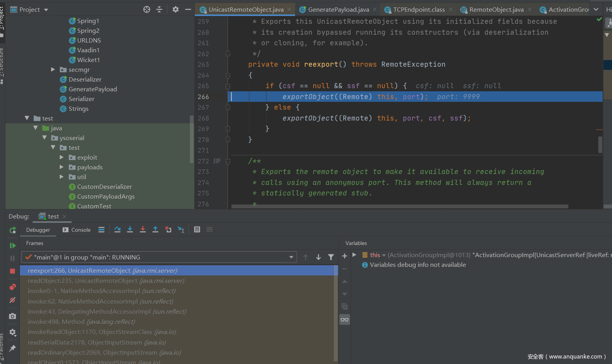
Task: Click the Project tree vertical scrollbar
Action: tap(191, 138)
